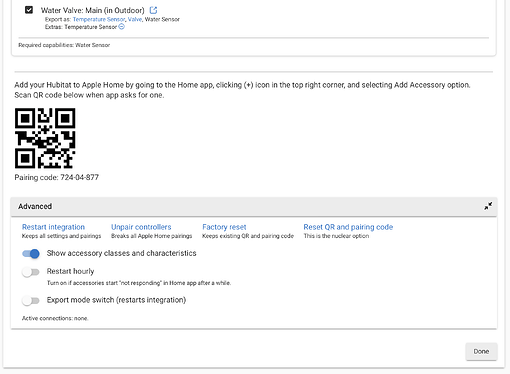Click Water Sensor export type text

(162, 19)
